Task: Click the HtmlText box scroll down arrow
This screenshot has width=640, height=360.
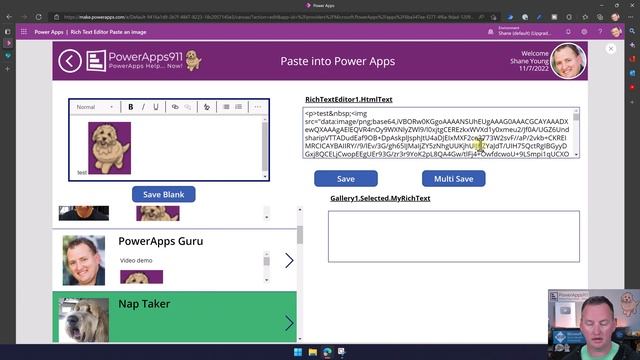Action: (x=576, y=155)
